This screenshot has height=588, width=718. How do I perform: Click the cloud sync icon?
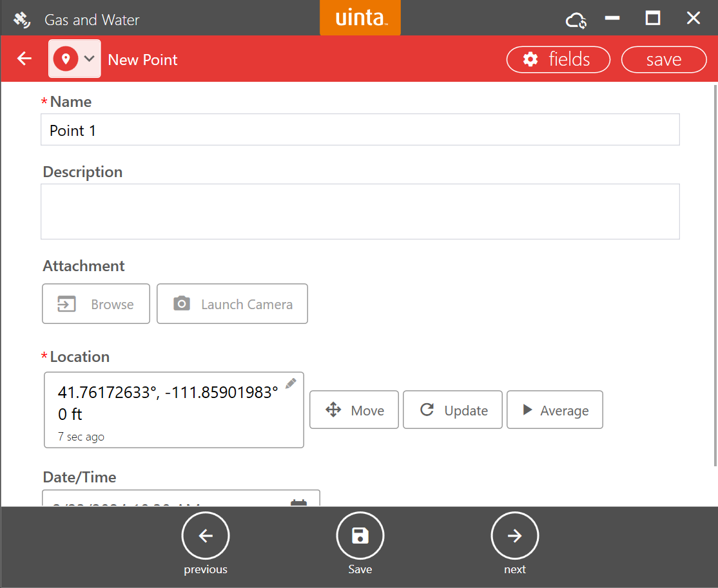[576, 20]
